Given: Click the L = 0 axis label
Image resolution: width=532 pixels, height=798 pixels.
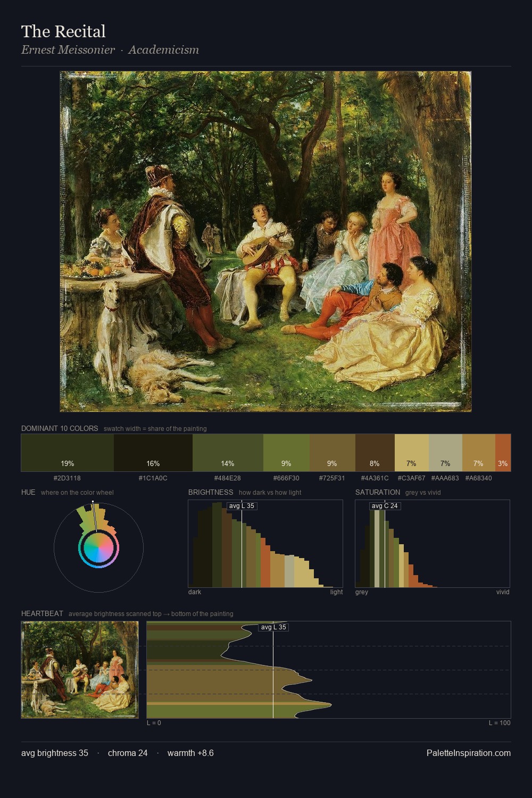Looking at the screenshot, I should click(x=154, y=723).
